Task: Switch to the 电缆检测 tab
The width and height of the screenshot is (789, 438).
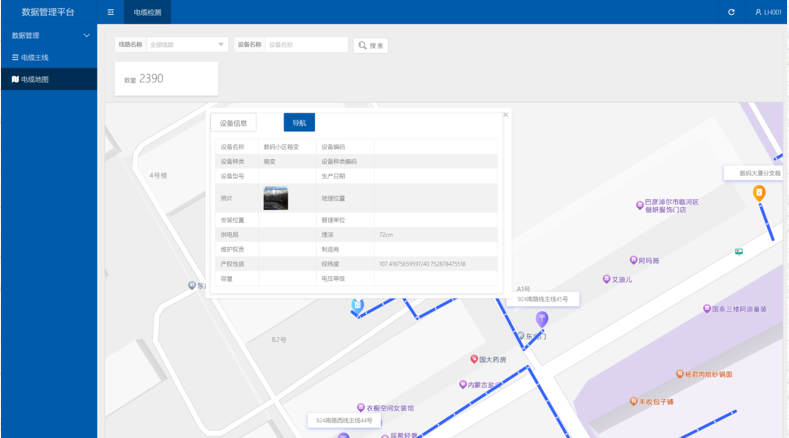Action: click(147, 12)
